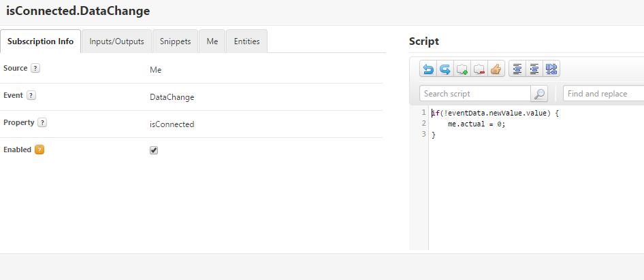This screenshot has height=280, width=644.
Task: Click into the Search script field
Action: point(475,94)
